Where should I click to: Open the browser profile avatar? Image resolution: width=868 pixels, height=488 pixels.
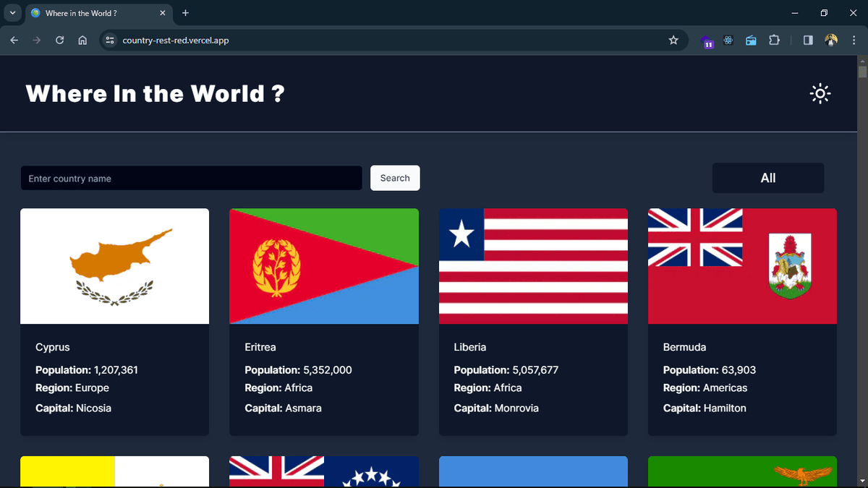(830, 40)
